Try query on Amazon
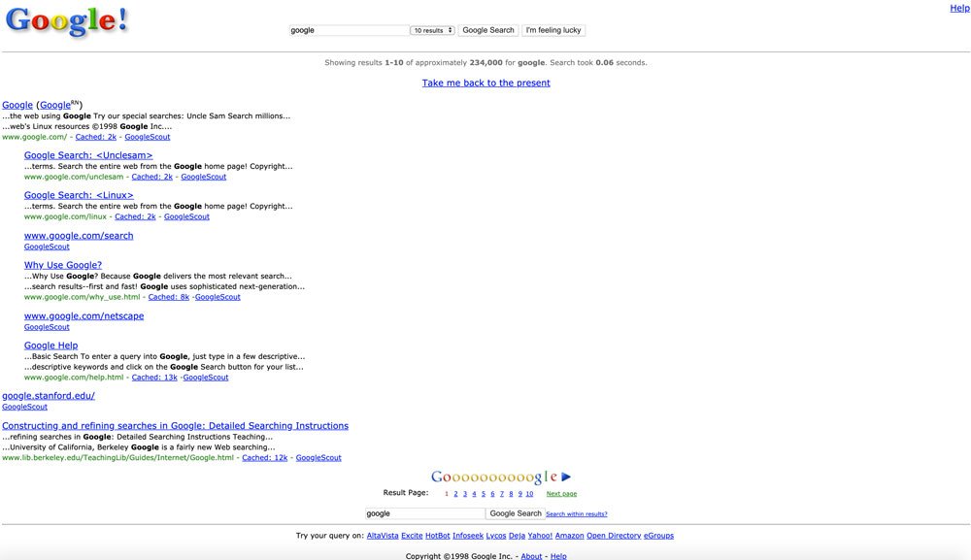 coord(570,536)
